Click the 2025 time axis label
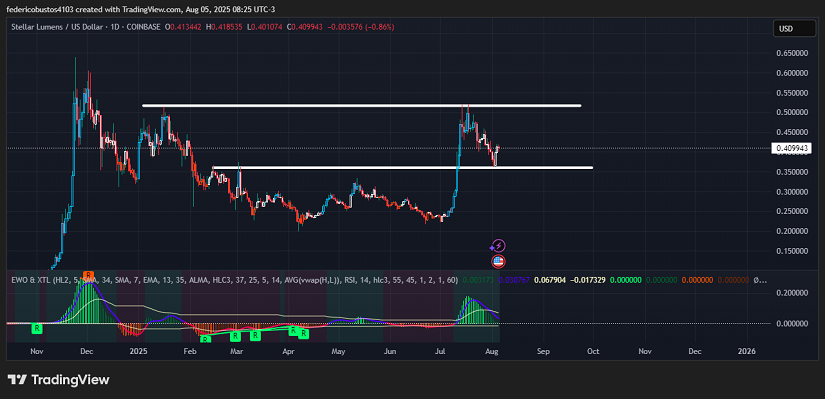Viewport: 825px width, 399px height. (139, 351)
